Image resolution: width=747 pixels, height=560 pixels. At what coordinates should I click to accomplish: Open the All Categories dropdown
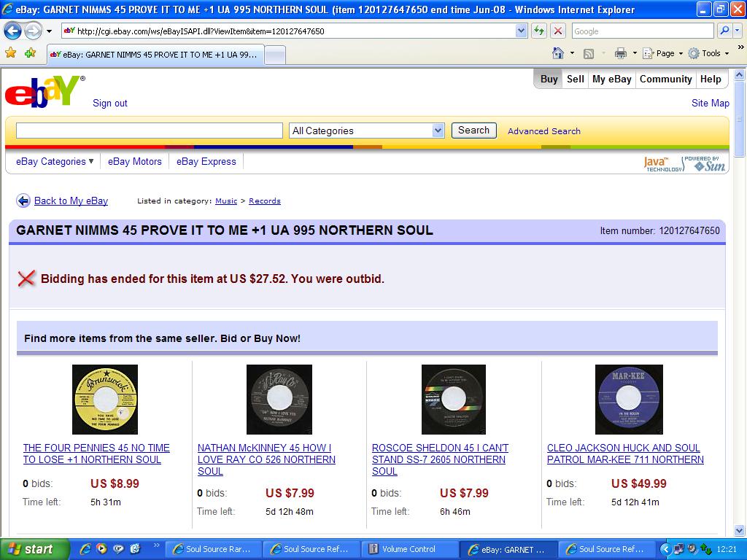pos(367,131)
